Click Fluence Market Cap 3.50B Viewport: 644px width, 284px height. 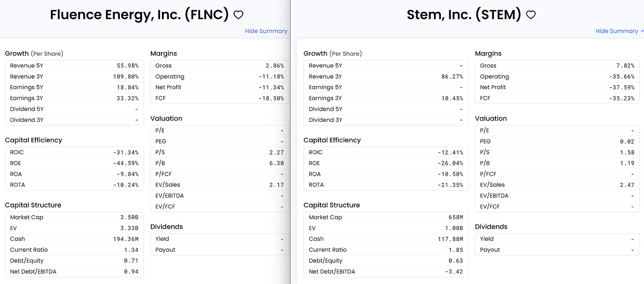pyautogui.click(x=129, y=217)
